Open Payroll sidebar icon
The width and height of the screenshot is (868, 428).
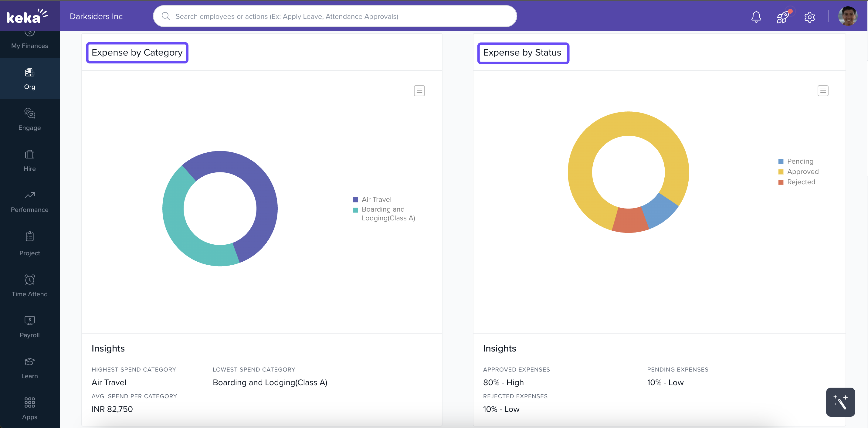point(30,321)
